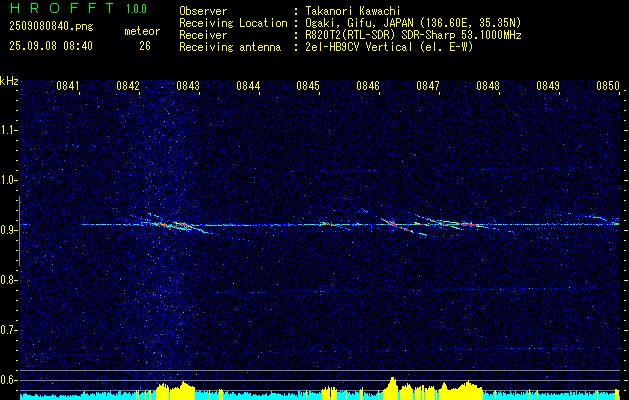Click the Receiving antenna label

230,47
